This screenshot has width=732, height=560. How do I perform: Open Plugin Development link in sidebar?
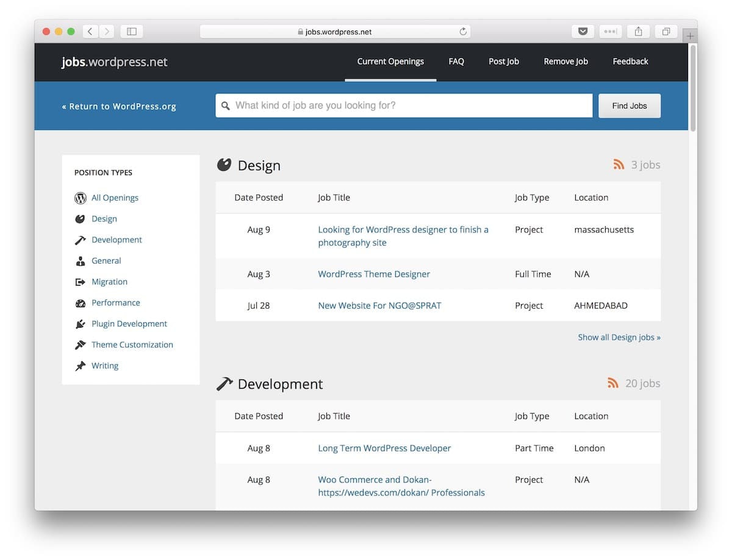(x=129, y=324)
